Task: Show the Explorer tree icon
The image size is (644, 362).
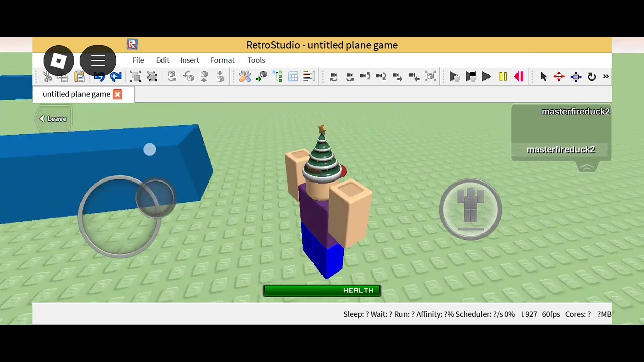Action: (x=277, y=77)
